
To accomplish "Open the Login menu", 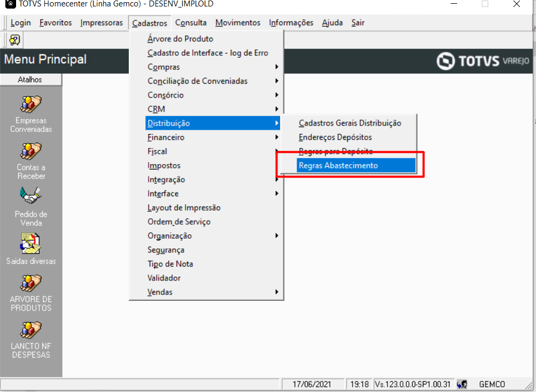I will point(20,23).
